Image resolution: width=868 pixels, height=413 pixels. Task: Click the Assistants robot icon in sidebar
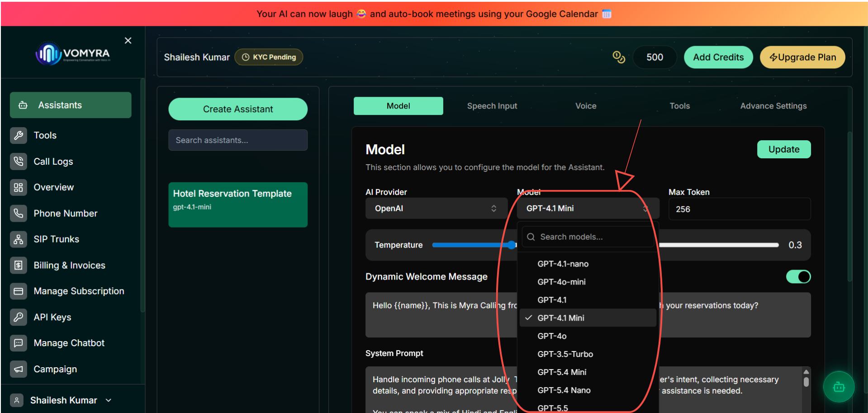[23, 105]
